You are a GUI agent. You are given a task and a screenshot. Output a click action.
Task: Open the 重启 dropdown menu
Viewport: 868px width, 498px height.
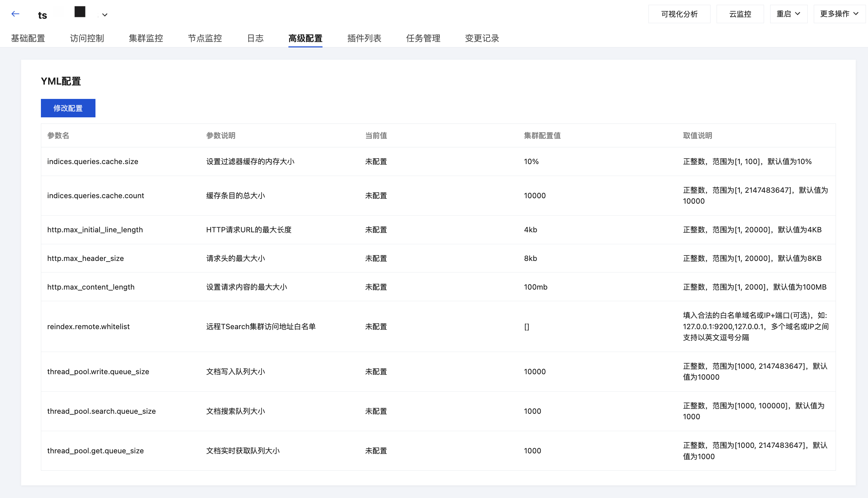[788, 14]
